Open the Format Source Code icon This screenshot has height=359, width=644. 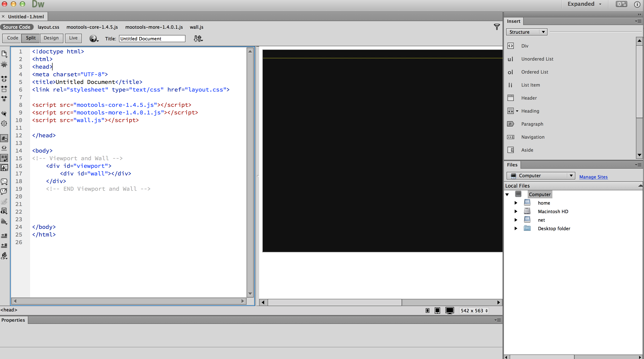pyautogui.click(x=4, y=256)
